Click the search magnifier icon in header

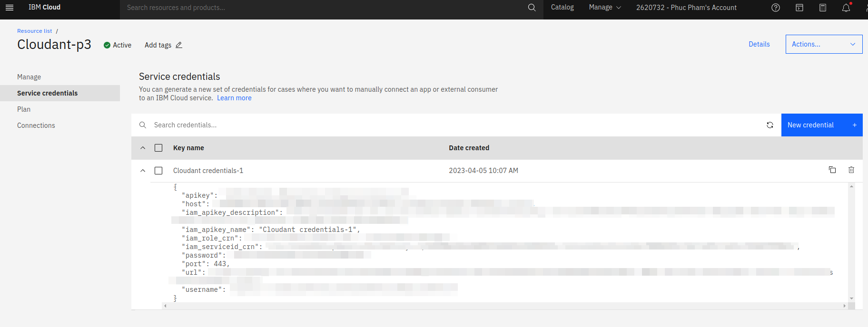click(x=532, y=8)
